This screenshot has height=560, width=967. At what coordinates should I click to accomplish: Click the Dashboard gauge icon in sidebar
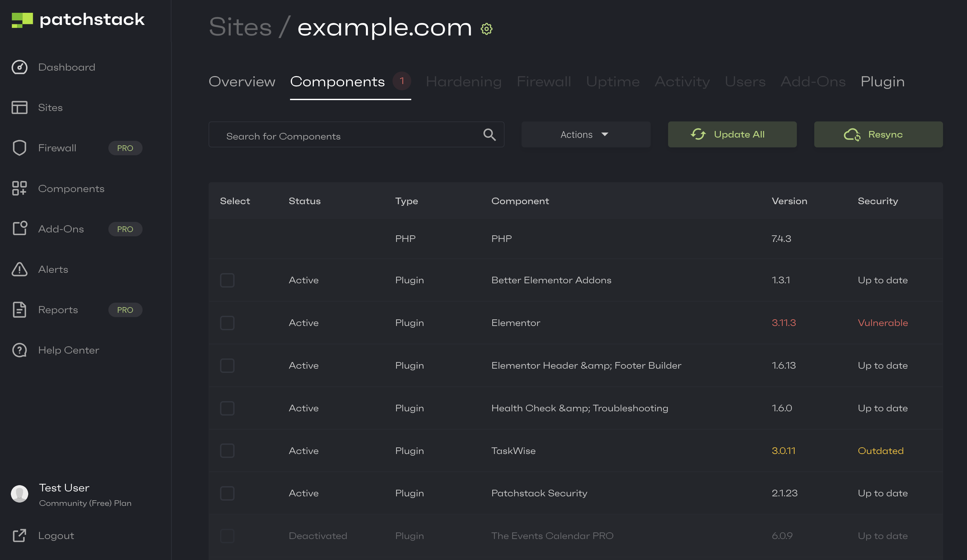tap(19, 67)
